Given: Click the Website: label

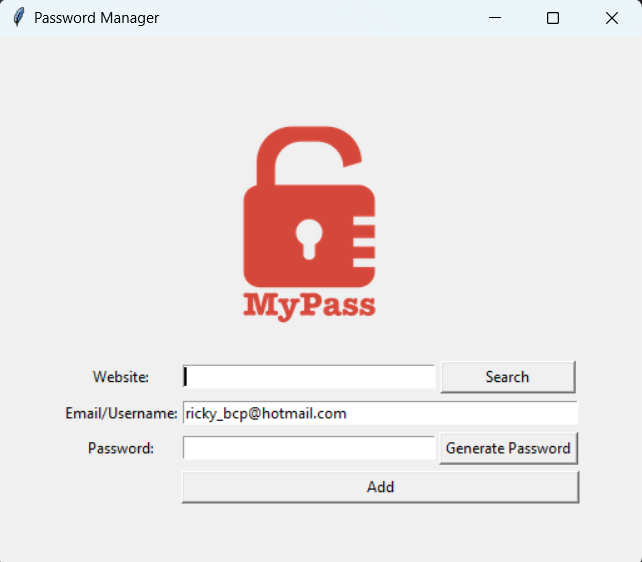Looking at the screenshot, I should point(121,377).
